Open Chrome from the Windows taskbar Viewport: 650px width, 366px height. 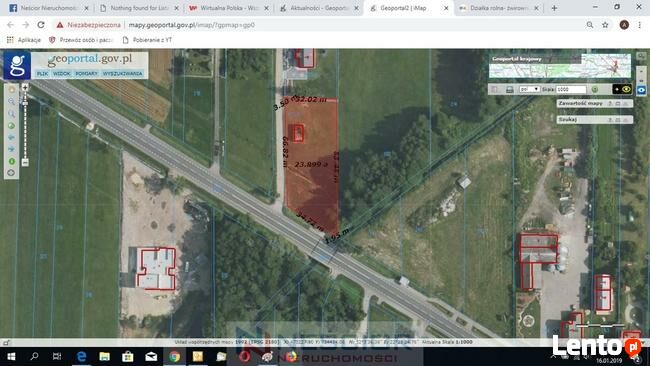[175, 356]
